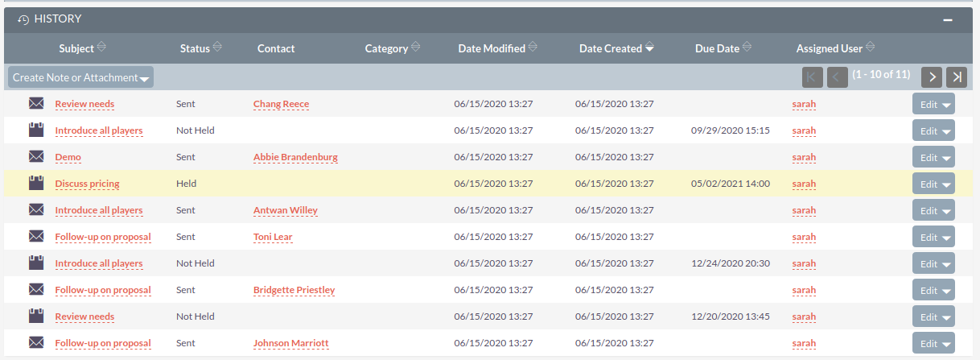Sort by Due Date using its sort icon

(747, 48)
